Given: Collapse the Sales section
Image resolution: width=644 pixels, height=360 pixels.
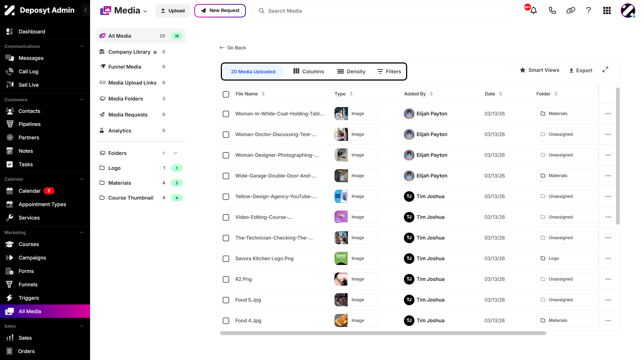Looking at the screenshot, I should click(82, 326).
